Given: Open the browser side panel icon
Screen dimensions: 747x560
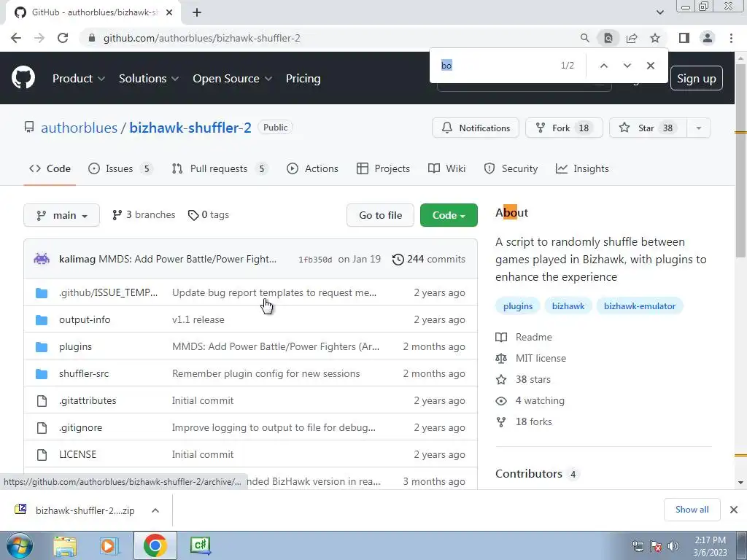Looking at the screenshot, I should tap(684, 38).
